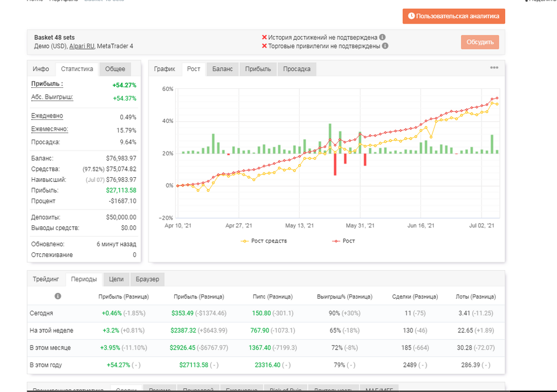Click the В этом году row label
This screenshot has width=557, height=392.
coord(46,365)
